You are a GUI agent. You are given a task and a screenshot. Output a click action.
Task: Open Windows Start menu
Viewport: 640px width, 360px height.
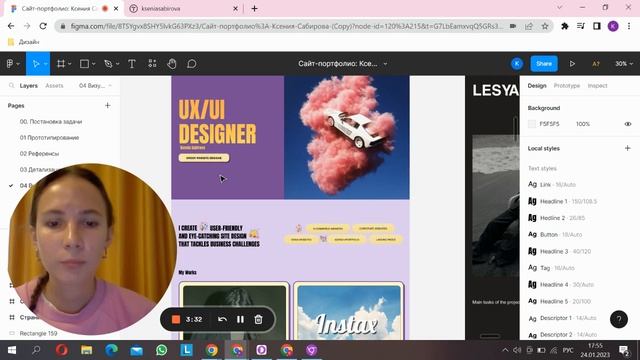tap(12, 350)
